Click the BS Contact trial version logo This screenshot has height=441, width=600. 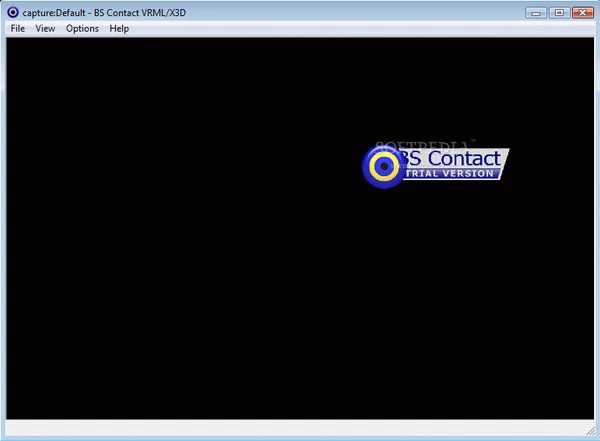(435, 165)
